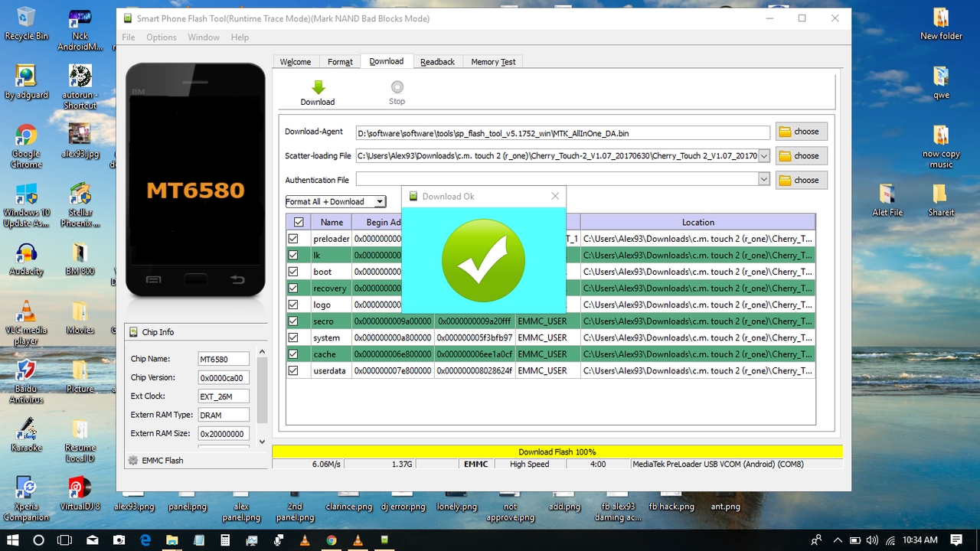
Task: Open Google Chrome desktop shortcut
Action: pos(26,146)
